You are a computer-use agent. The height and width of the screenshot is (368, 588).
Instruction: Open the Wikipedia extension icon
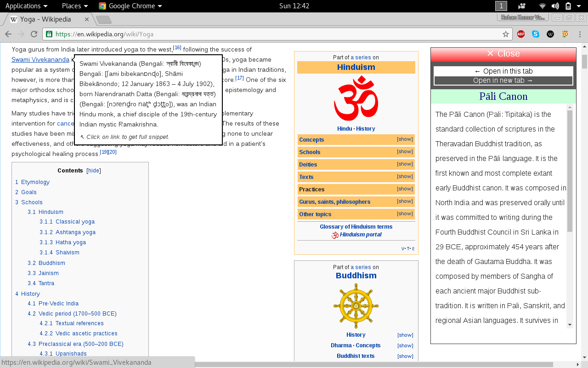coord(550,34)
